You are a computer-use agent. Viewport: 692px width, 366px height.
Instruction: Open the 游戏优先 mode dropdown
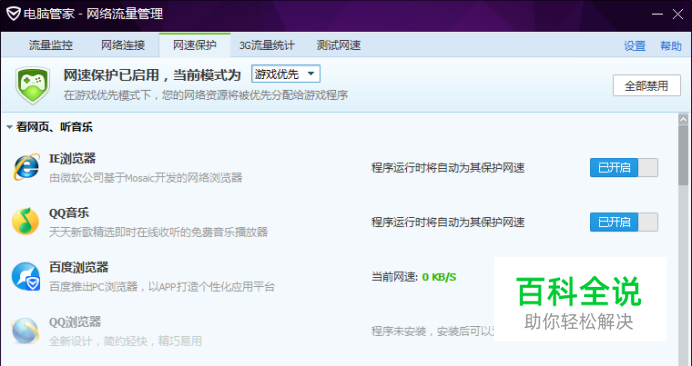click(286, 74)
